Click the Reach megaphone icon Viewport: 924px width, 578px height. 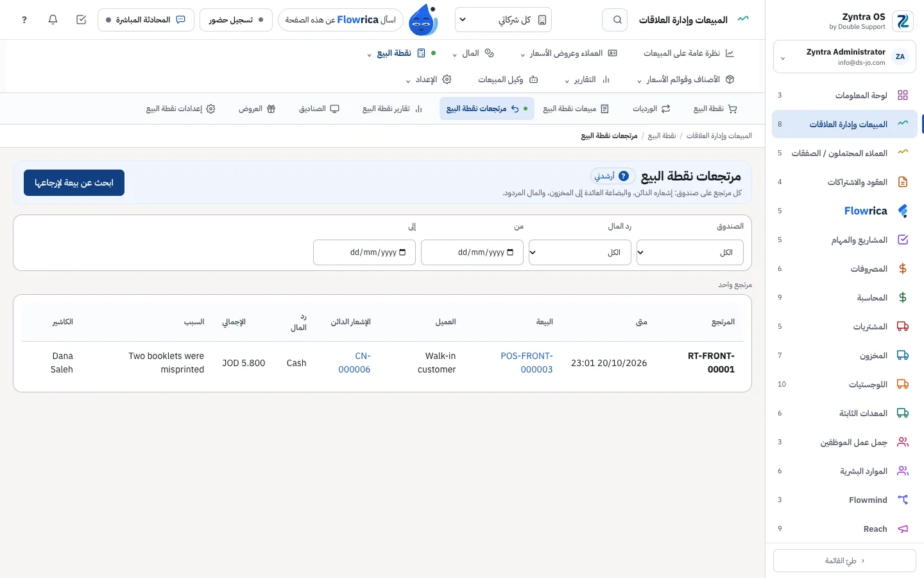(903, 529)
